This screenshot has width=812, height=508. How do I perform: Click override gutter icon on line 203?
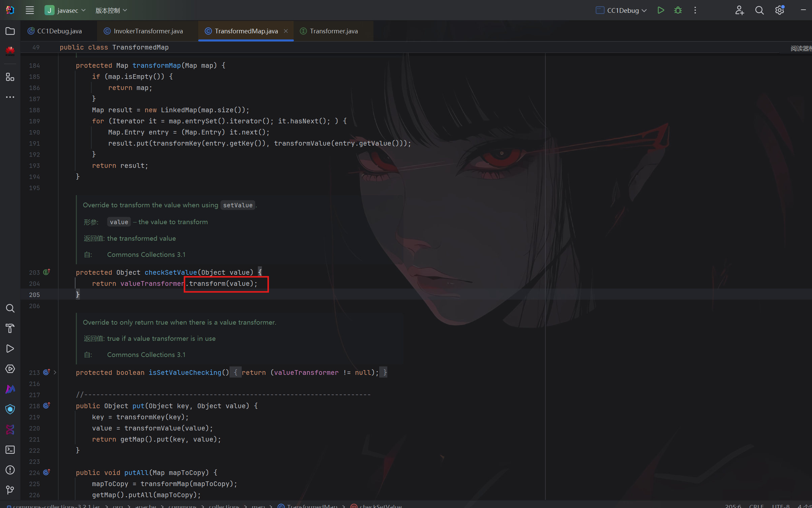47,272
